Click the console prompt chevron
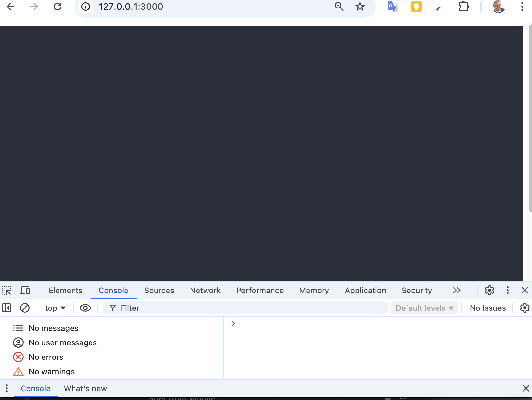Viewport: 532px width, 400px height. tap(233, 324)
